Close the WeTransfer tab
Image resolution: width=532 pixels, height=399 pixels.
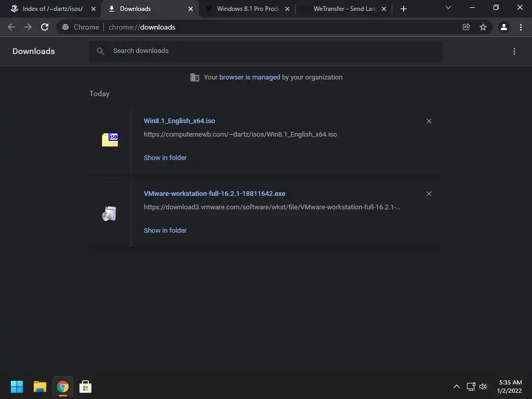(x=384, y=9)
